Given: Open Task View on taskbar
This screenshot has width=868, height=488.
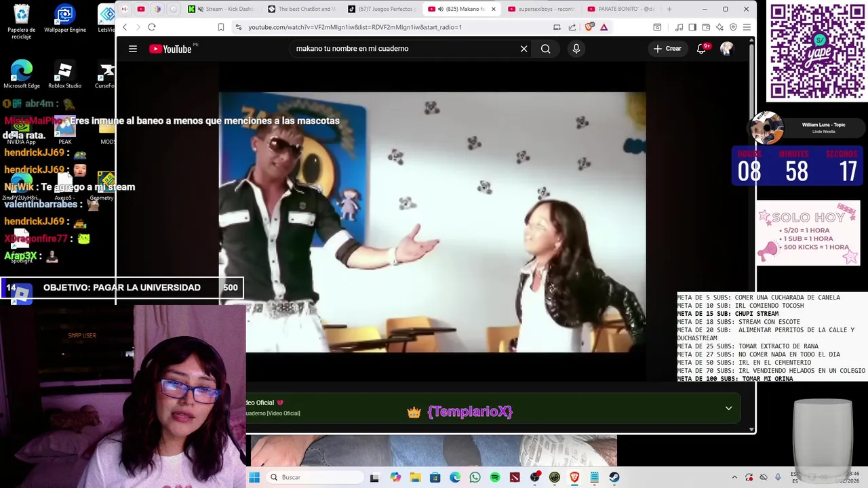Looking at the screenshot, I should [374, 477].
